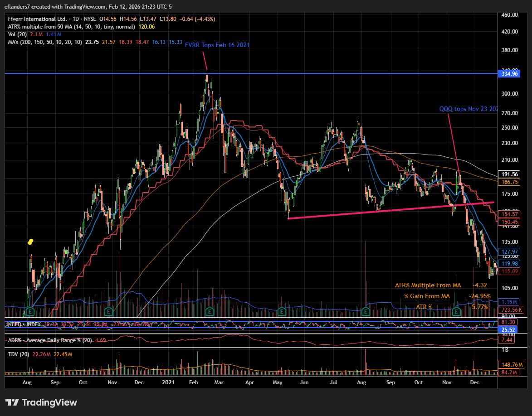The image size is (532, 416).
Task: Click the 'QQQ tops Nov 23' annotation text
Action: coord(469,109)
